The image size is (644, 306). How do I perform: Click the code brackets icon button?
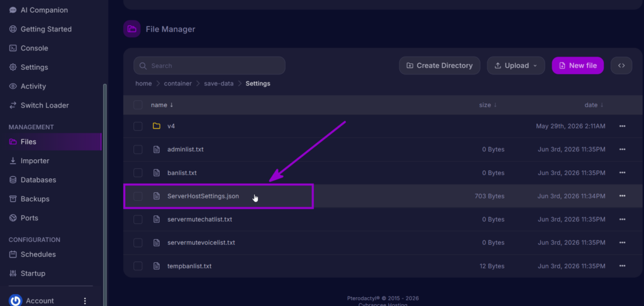click(x=621, y=66)
